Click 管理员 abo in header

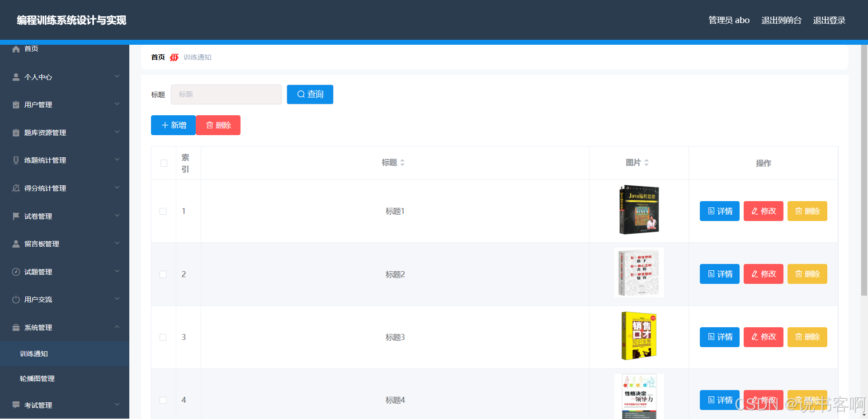pyautogui.click(x=729, y=20)
